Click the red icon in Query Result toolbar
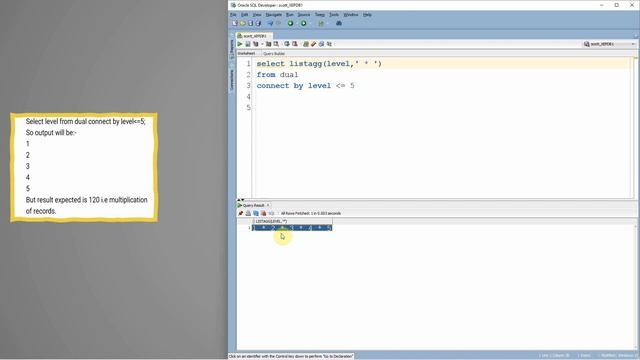Screen dimensions: 640x360 [x=264, y=213]
